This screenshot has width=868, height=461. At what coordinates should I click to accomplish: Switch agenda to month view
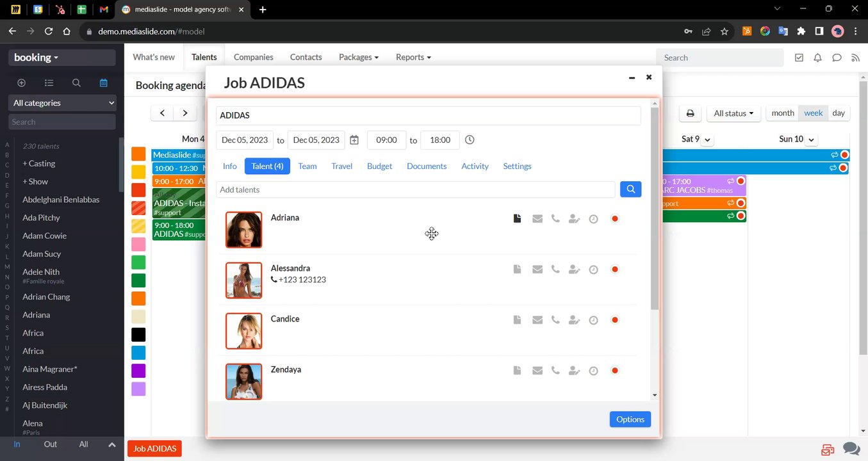coord(783,113)
